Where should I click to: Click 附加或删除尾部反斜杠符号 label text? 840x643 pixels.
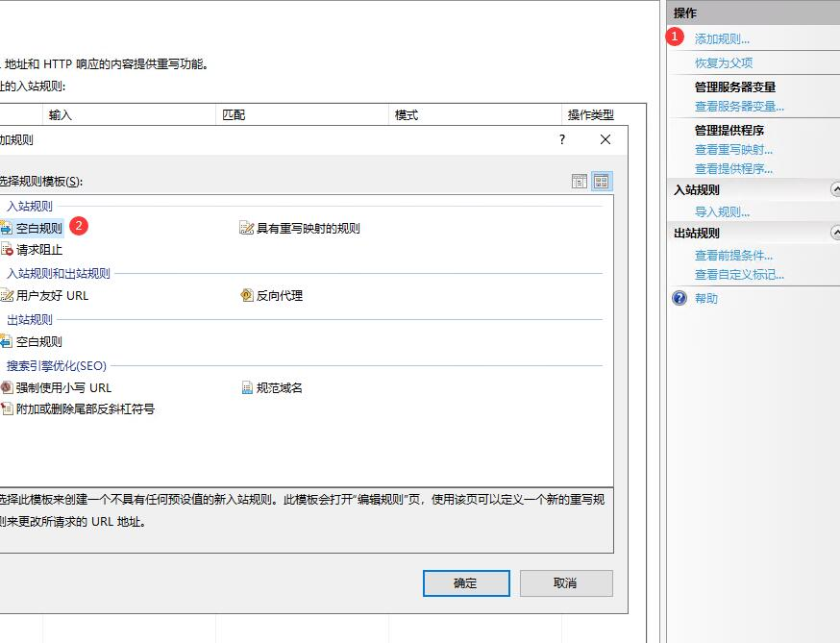[86, 409]
